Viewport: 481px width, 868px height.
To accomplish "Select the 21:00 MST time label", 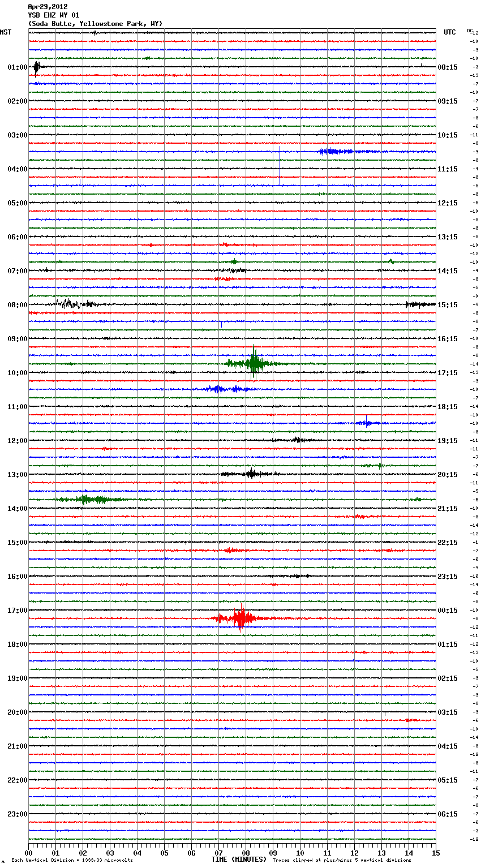I will [18, 746].
